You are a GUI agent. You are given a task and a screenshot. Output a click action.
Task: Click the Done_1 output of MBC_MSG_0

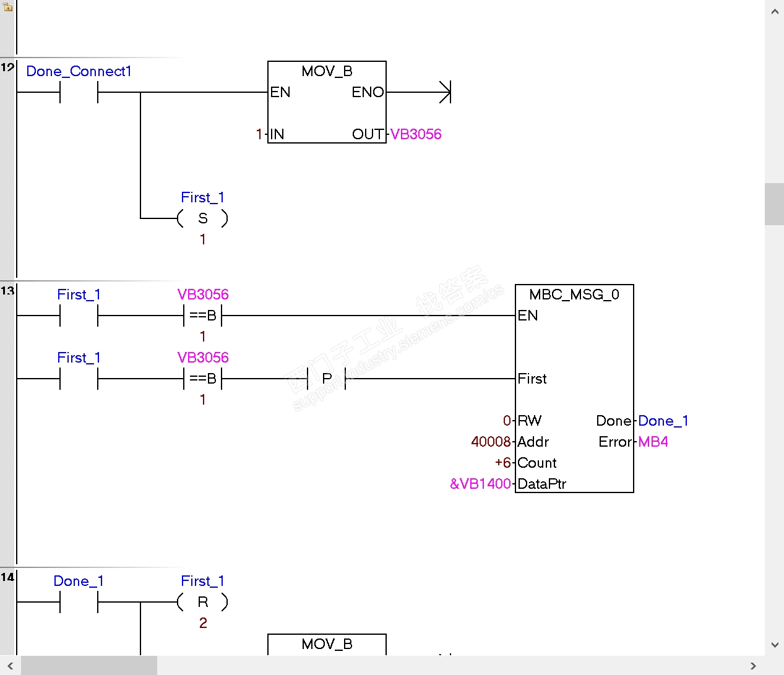tap(663, 421)
